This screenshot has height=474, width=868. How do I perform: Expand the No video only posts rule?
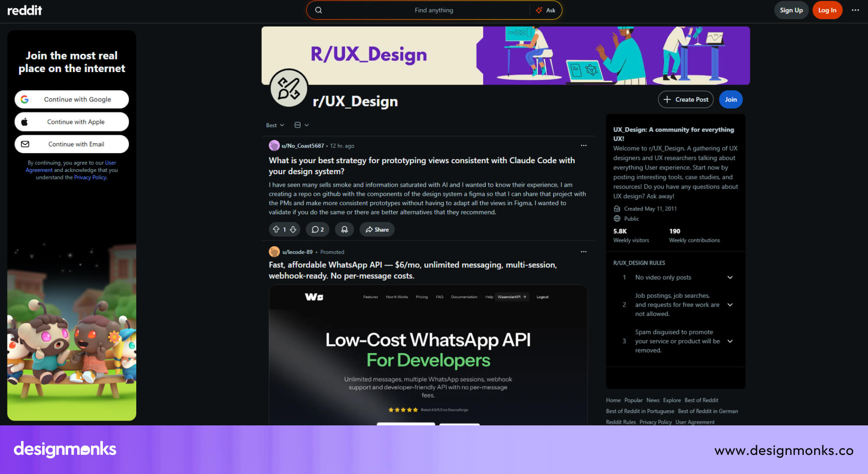tap(730, 277)
